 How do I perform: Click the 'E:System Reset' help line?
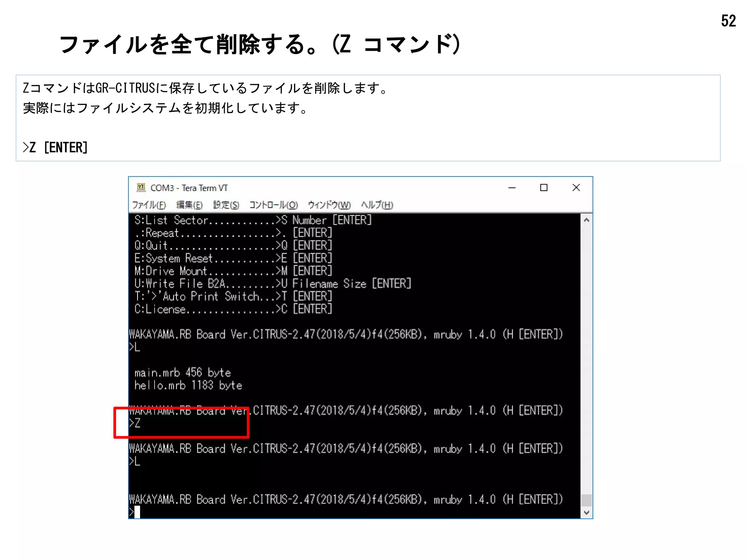[233, 258]
